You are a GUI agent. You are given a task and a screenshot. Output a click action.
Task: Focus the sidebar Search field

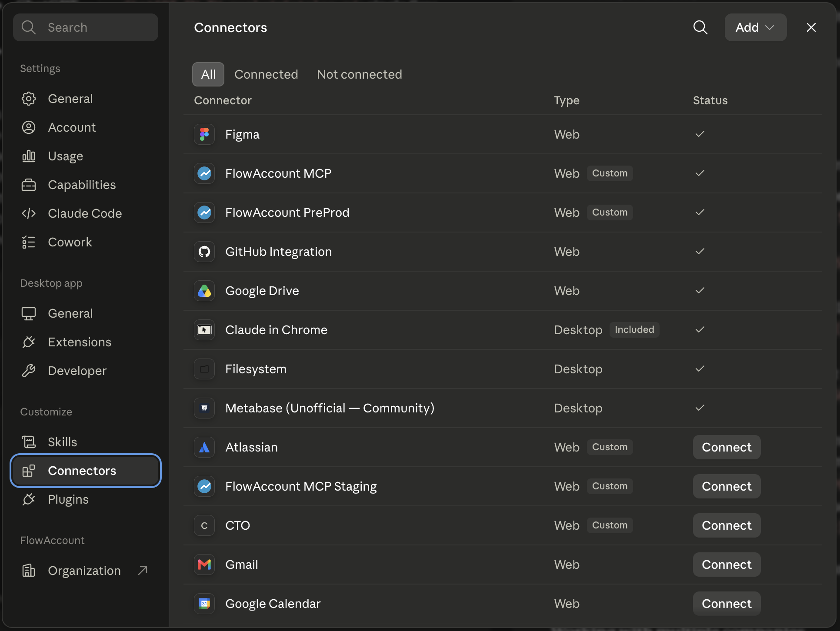pyautogui.click(x=86, y=27)
